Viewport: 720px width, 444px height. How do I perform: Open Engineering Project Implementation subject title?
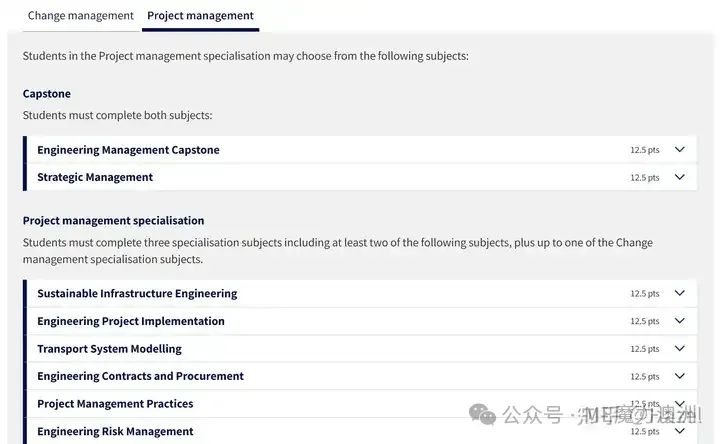131,321
